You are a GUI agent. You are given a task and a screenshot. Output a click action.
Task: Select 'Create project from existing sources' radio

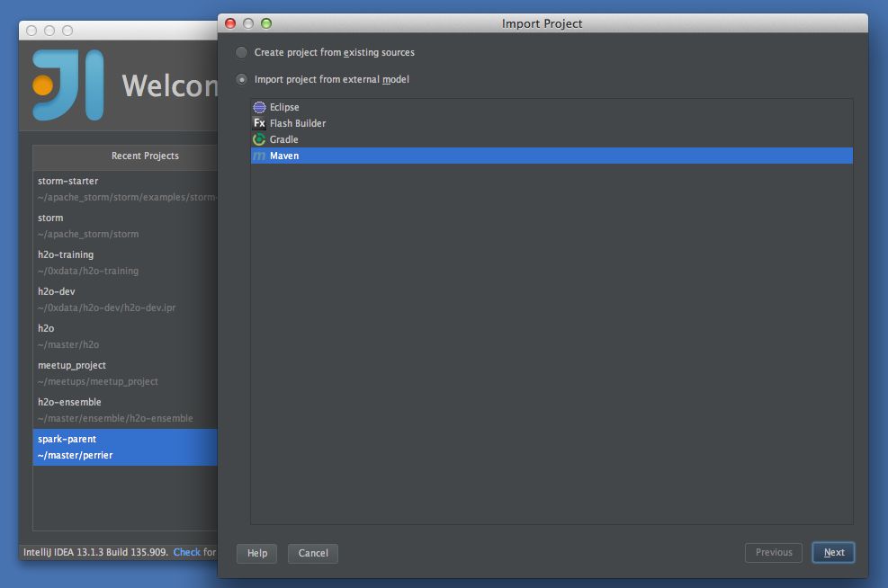click(241, 52)
